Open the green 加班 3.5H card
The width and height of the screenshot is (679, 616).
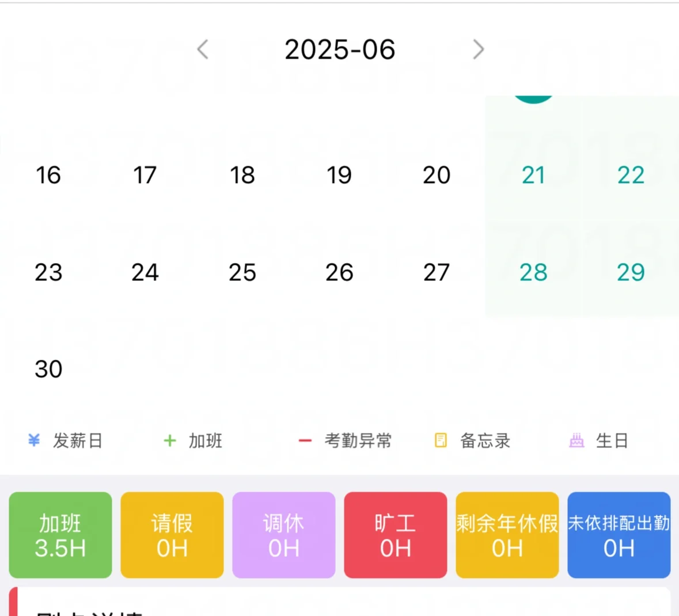[x=60, y=535]
